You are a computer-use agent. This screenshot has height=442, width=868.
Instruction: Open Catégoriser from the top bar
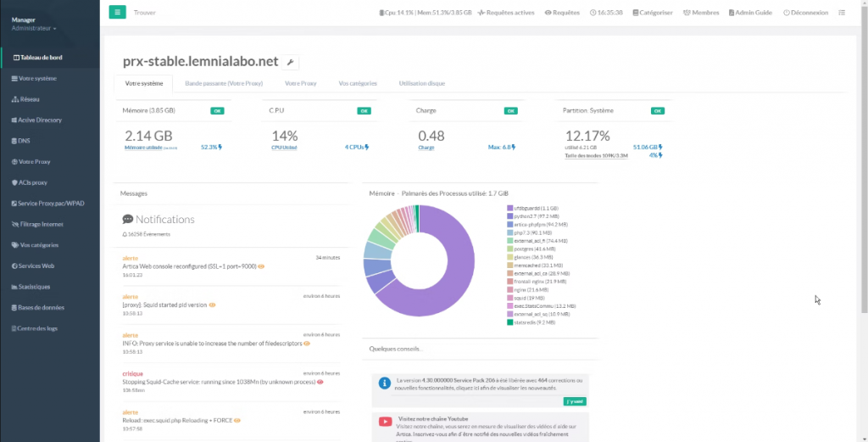651,13
